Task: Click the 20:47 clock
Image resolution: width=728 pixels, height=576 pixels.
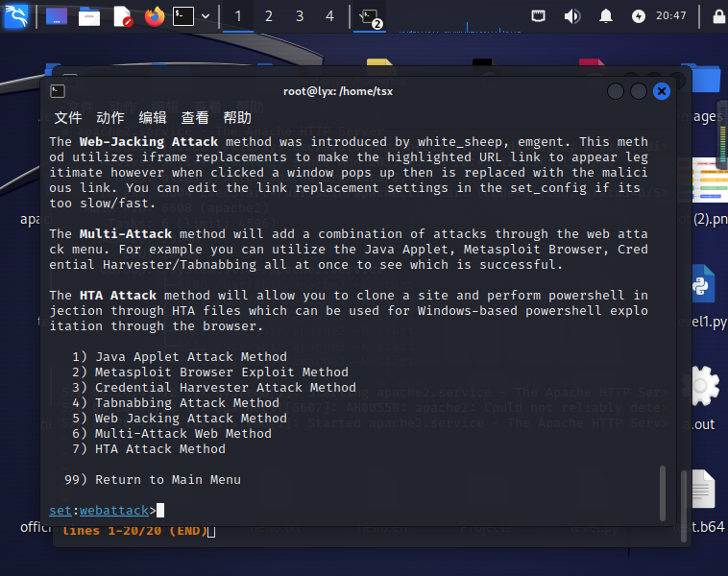Action: click(671, 15)
